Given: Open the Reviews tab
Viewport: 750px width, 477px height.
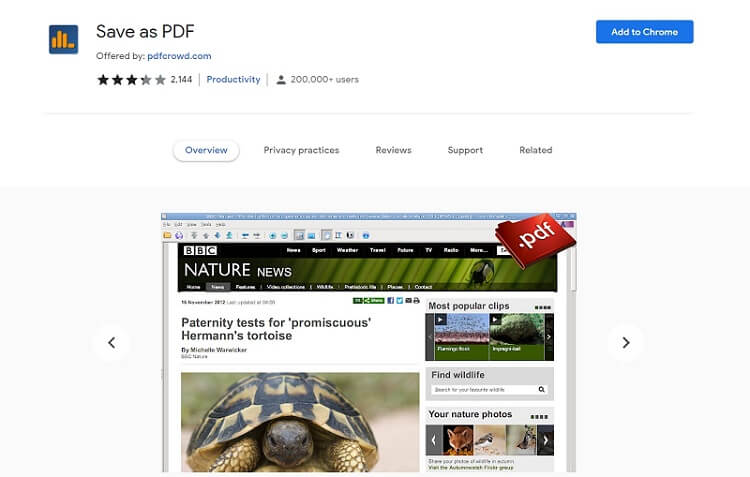Looking at the screenshot, I should point(393,150).
